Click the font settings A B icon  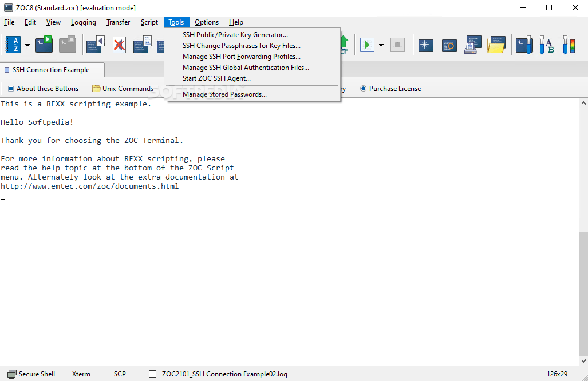pos(547,45)
